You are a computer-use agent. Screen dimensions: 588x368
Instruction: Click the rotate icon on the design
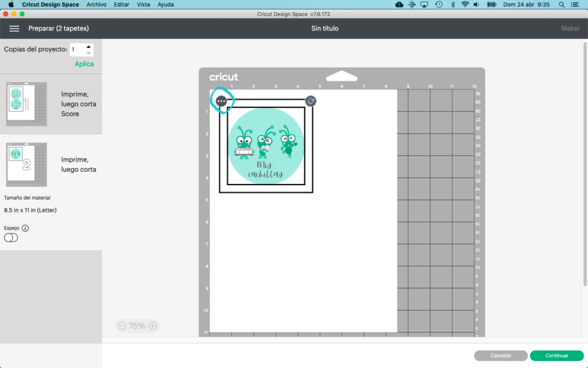pos(311,101)
